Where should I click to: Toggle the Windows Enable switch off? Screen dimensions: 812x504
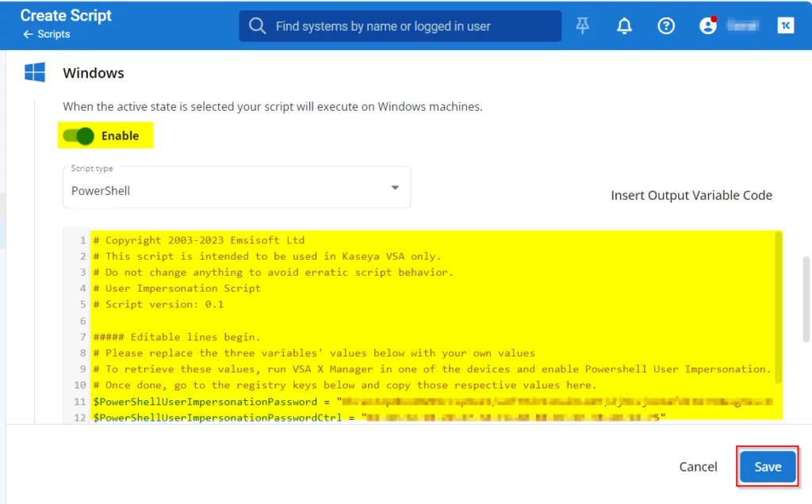coord(79,136)
